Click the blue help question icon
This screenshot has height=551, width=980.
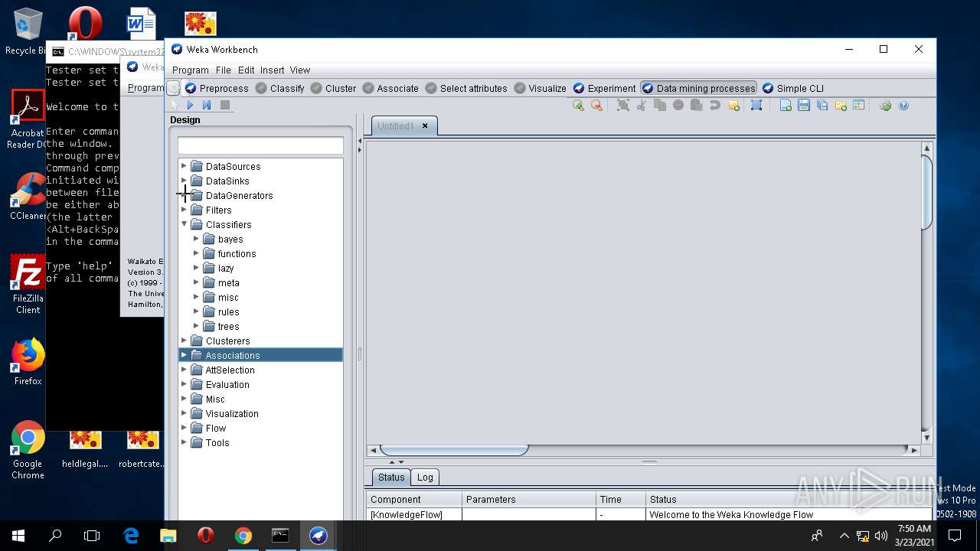pos(903,106)
